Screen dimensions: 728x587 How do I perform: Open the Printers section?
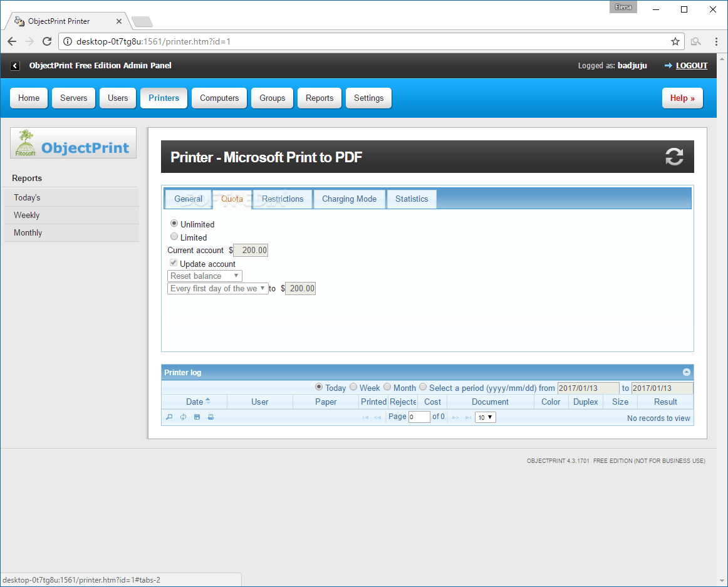[x=164, y=98]
